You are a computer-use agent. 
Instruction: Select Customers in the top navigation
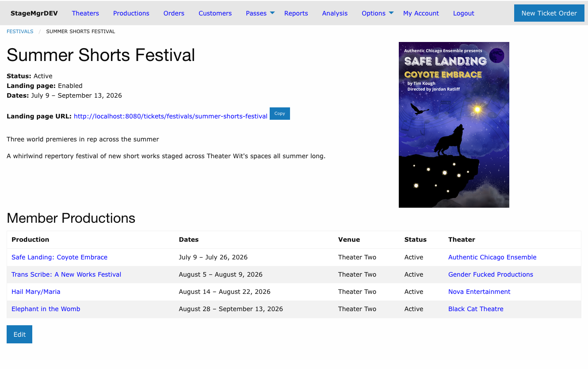215,13
